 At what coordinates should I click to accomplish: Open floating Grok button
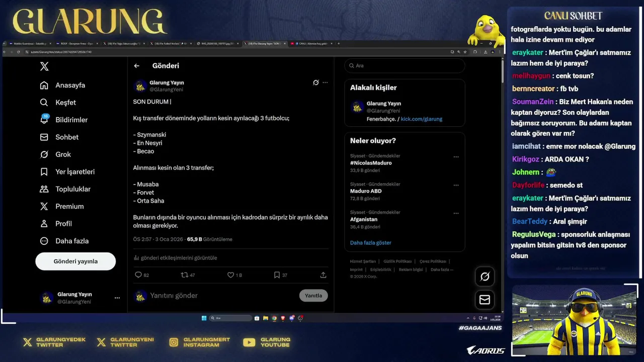(x=485, y=277)
